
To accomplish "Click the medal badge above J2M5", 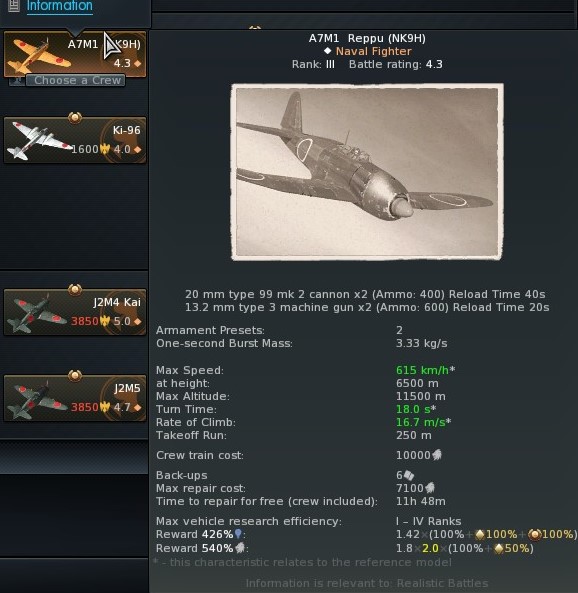I will click(x=75, y=375).
